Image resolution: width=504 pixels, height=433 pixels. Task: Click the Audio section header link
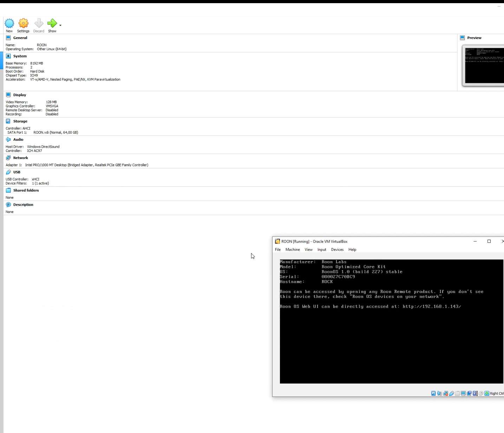click(x=18, y=140)
